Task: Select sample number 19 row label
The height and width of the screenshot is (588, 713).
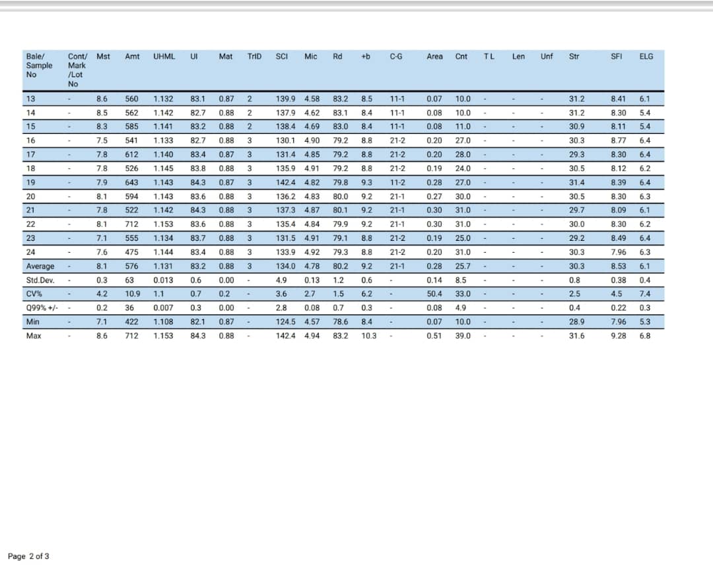Action: pyautogui.click(x=30, y=182)
